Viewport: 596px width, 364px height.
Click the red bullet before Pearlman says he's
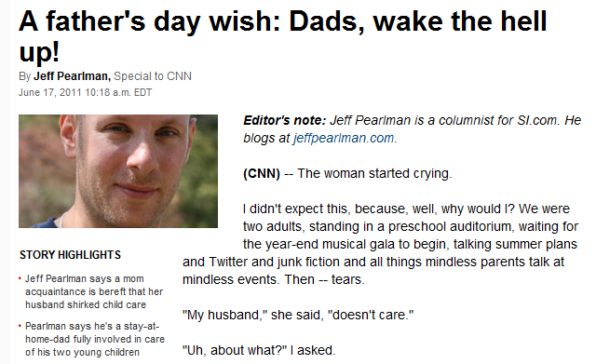pos(20,327)
